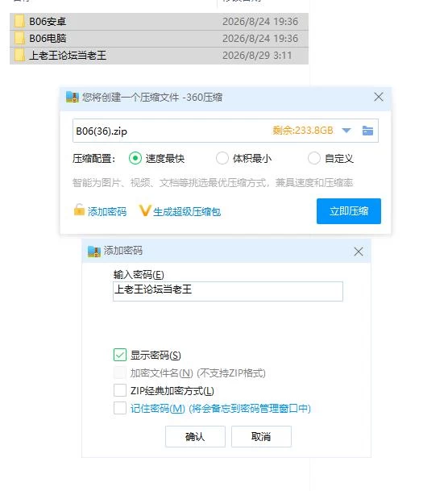Click the browse folder icon beside filename
The image size is (448, 491).
pos(367,131)
